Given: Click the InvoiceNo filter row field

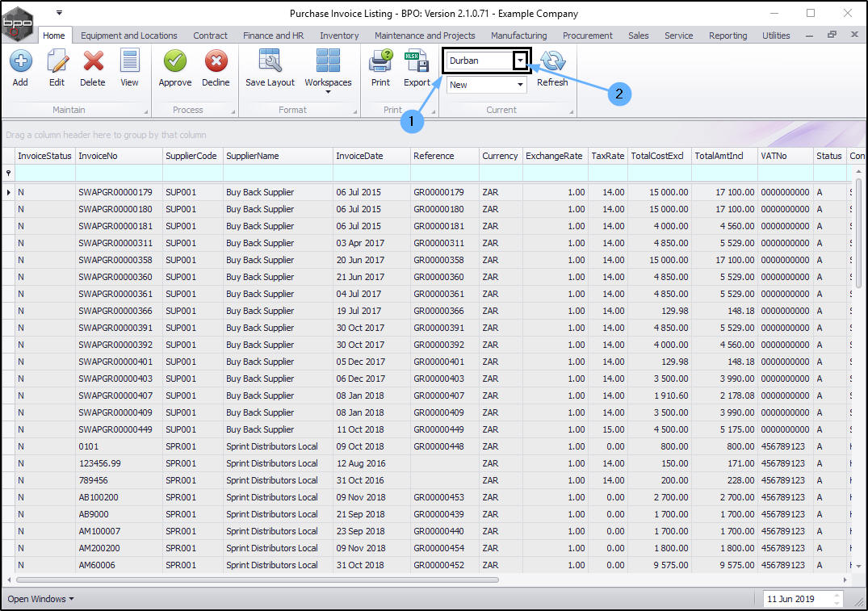Looking at the screenshot, I should 119,173.
